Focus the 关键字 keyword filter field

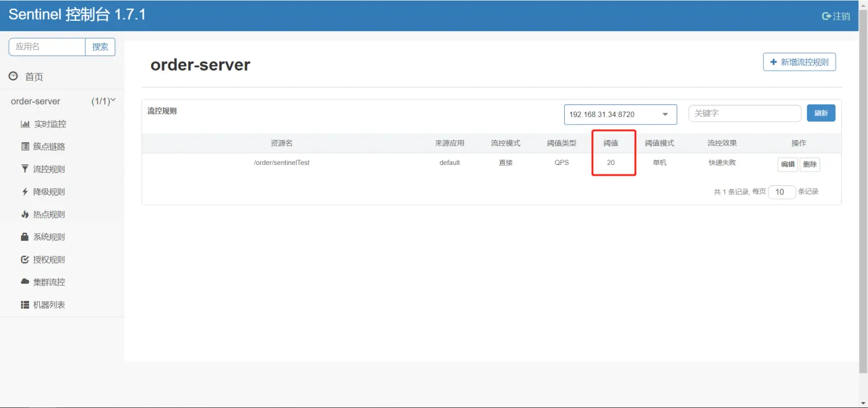(x=744, y=113)
